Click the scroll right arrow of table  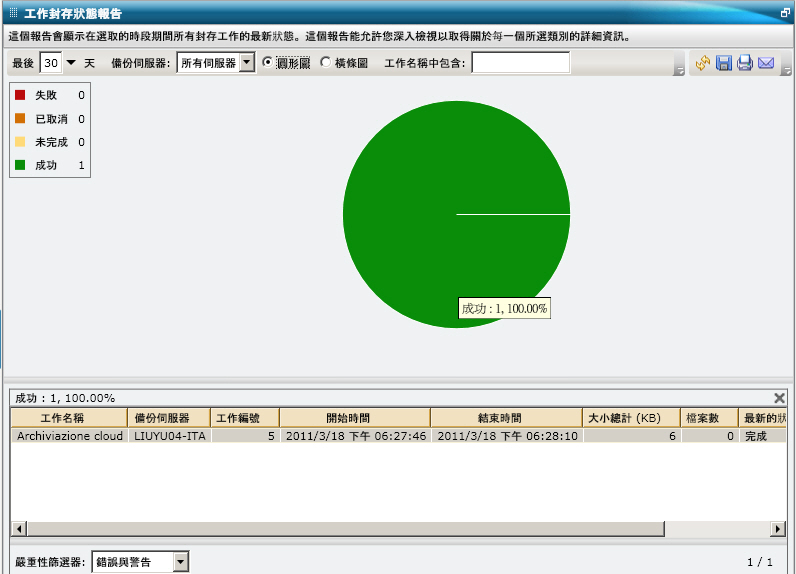(778, 529)
